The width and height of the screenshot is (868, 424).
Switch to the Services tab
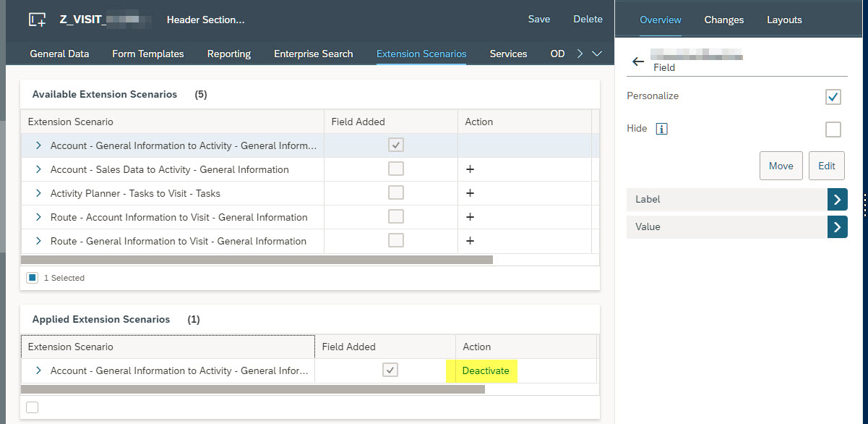point(508,54)
